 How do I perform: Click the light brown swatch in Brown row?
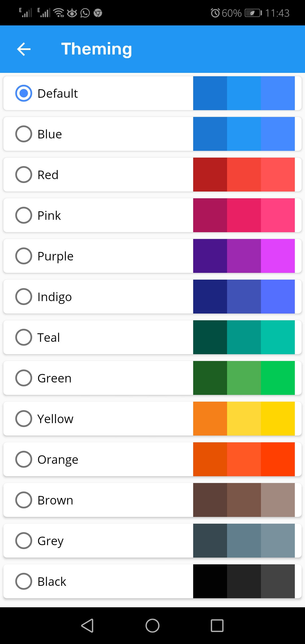click(278, 500)
